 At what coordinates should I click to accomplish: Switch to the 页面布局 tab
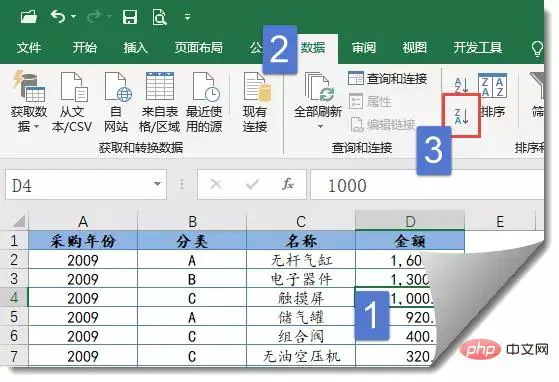[199, 47]
